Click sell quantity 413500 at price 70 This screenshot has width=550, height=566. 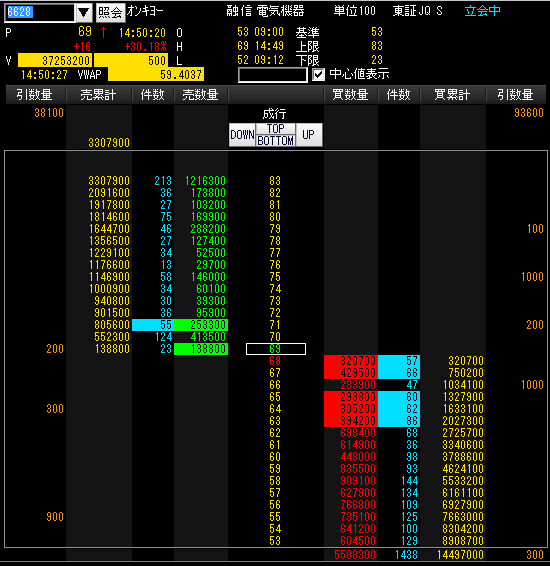208,337
